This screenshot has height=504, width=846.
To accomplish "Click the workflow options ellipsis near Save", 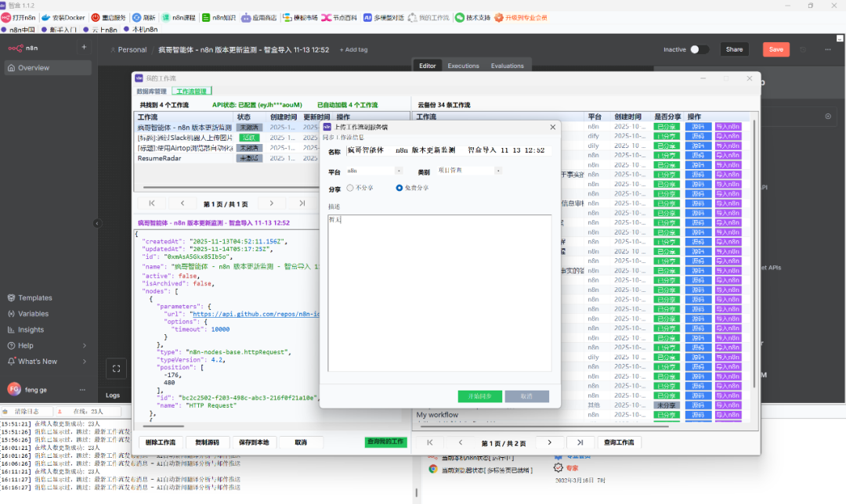I will coord(828,49).
